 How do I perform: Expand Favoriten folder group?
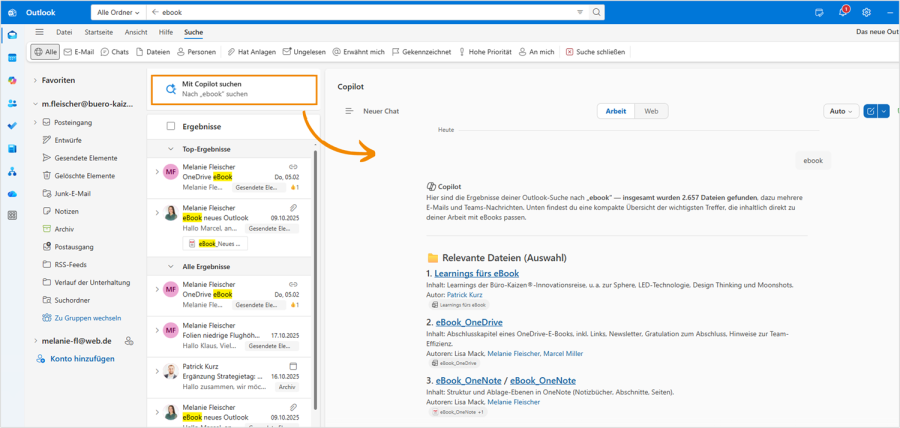click(35, 80)
